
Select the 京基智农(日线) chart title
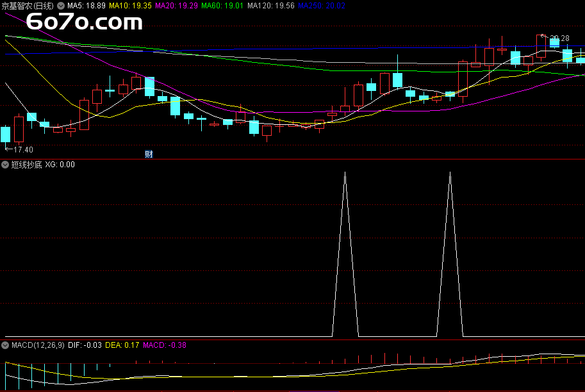28,6
